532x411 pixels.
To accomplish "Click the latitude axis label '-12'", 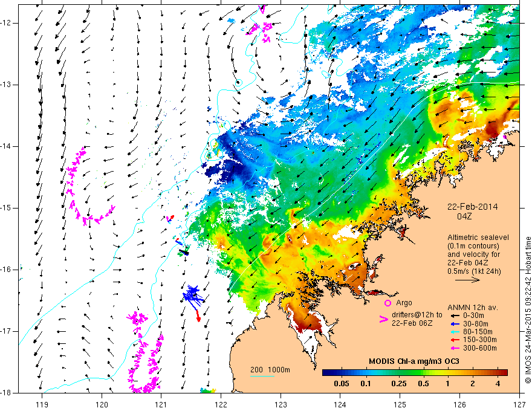I will pos(7,23).
